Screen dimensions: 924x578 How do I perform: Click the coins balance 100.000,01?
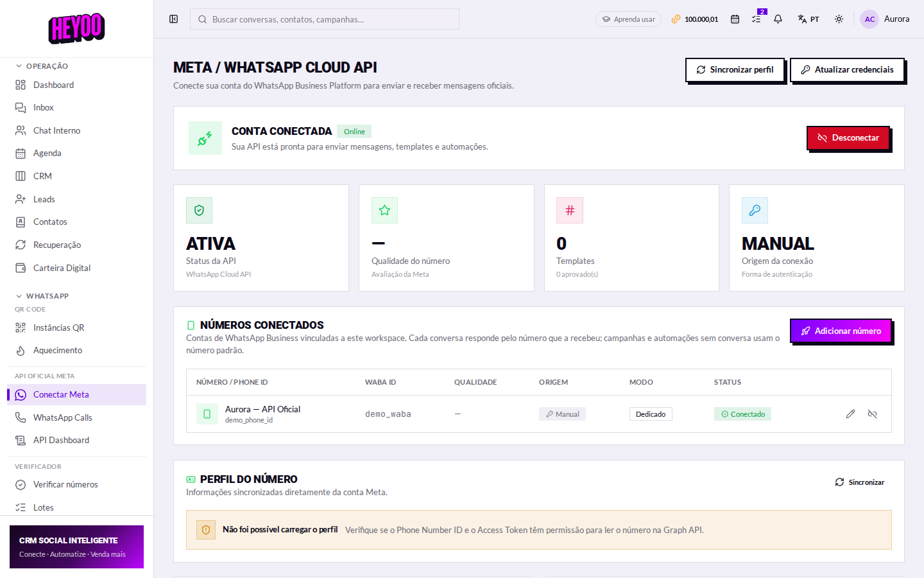click(x=695, y=19)
